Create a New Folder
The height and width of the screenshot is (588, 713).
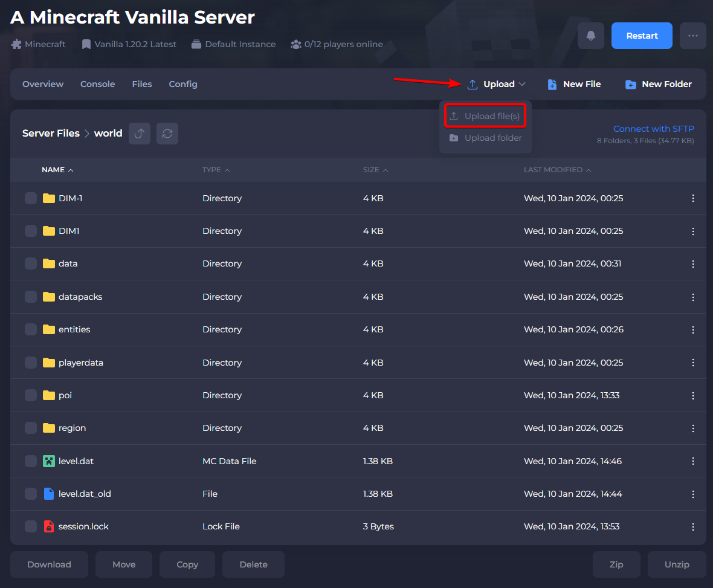tap(659, 84)
